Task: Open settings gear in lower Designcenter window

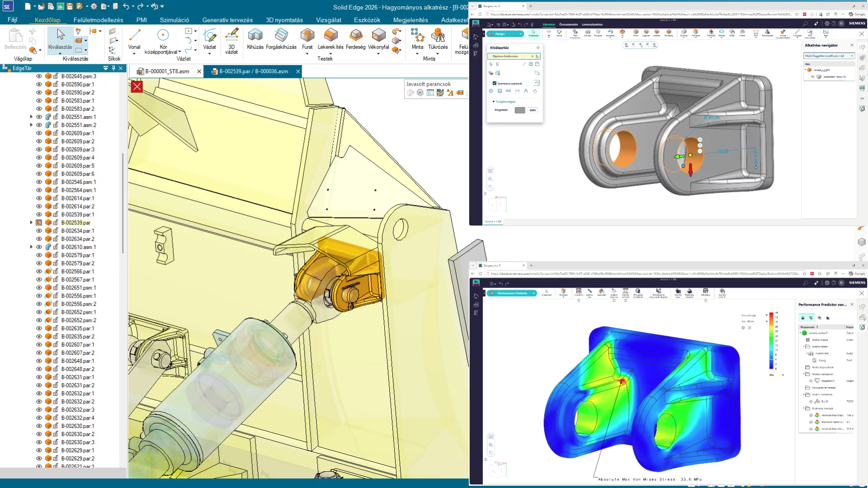Action: coord(827,283)
